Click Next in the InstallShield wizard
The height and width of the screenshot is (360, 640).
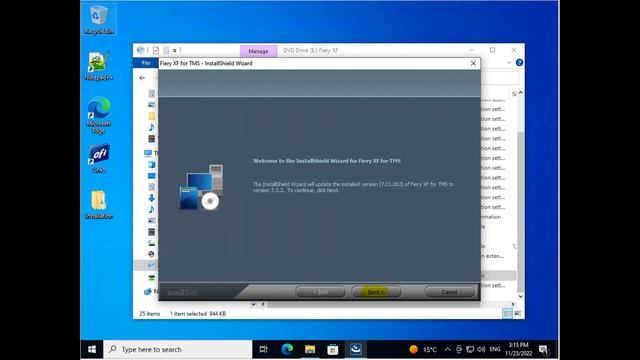click(x=376, y=292)
